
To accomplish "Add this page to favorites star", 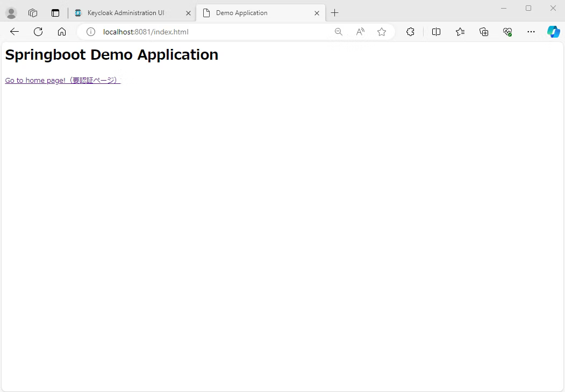I will [x=382, y=32].
